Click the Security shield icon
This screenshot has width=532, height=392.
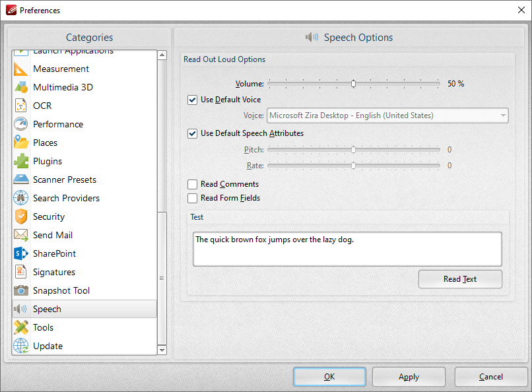[20, 216]
